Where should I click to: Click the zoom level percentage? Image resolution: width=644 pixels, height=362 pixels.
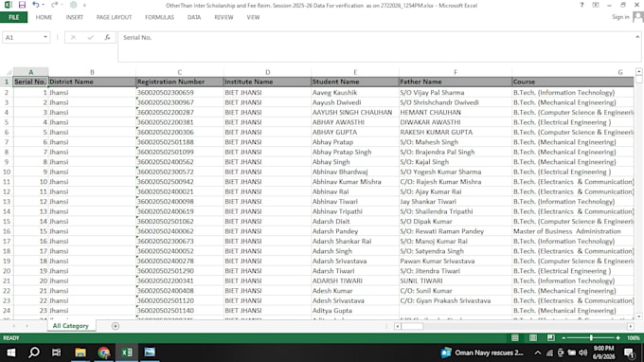tap(633, 337)
